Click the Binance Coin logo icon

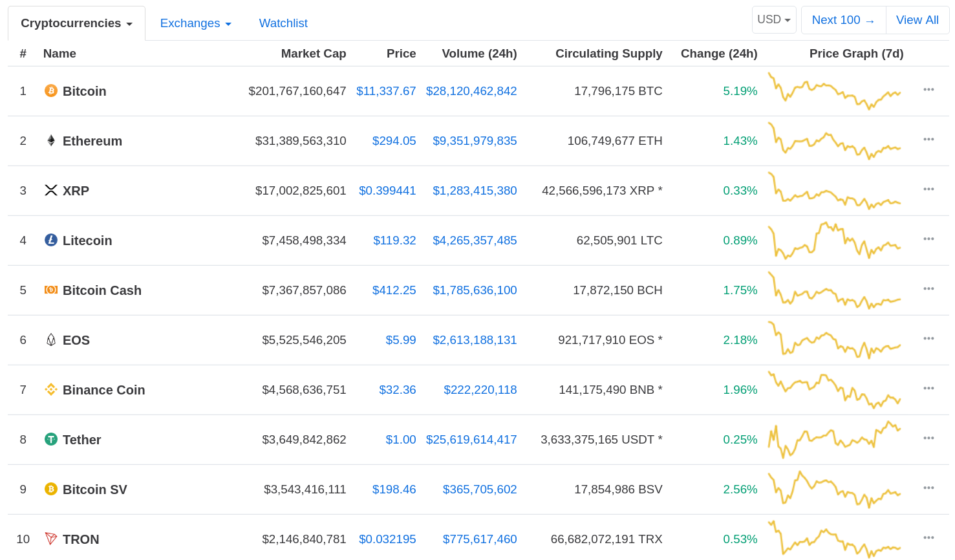coord(51,389)
